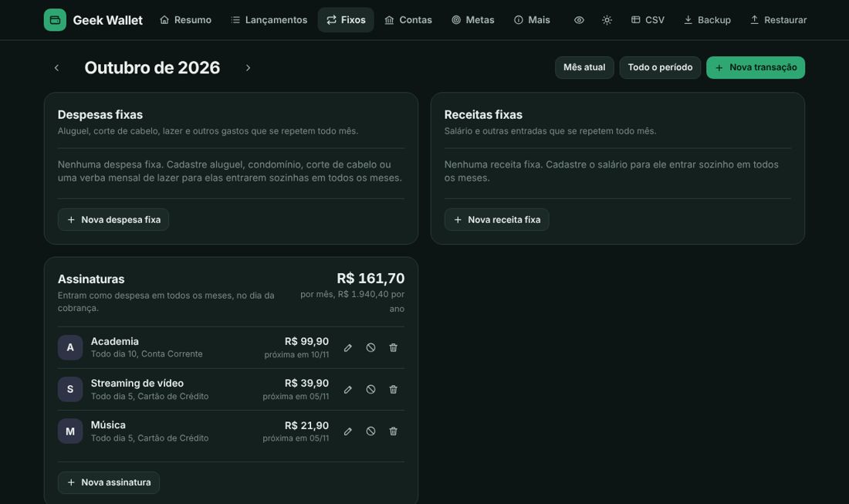Open the Mais menu
Screen dimensions: 849x504
tap(533, 20)
